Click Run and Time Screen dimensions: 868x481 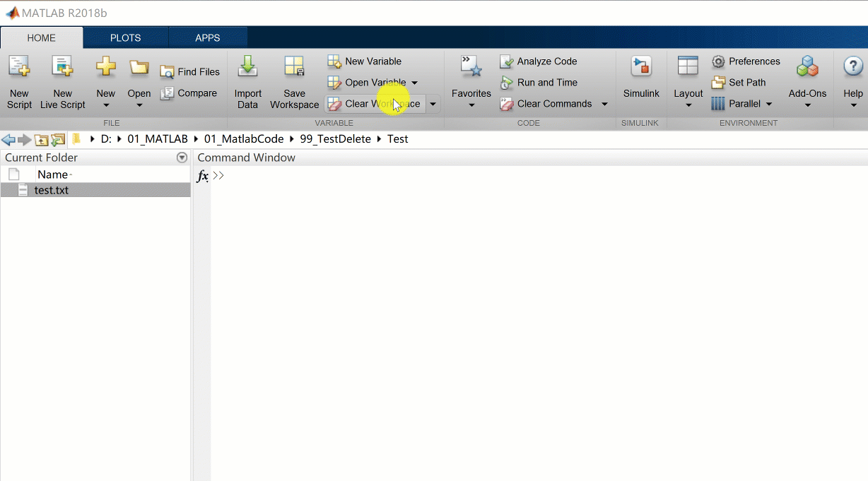click(x=539, y=83)
